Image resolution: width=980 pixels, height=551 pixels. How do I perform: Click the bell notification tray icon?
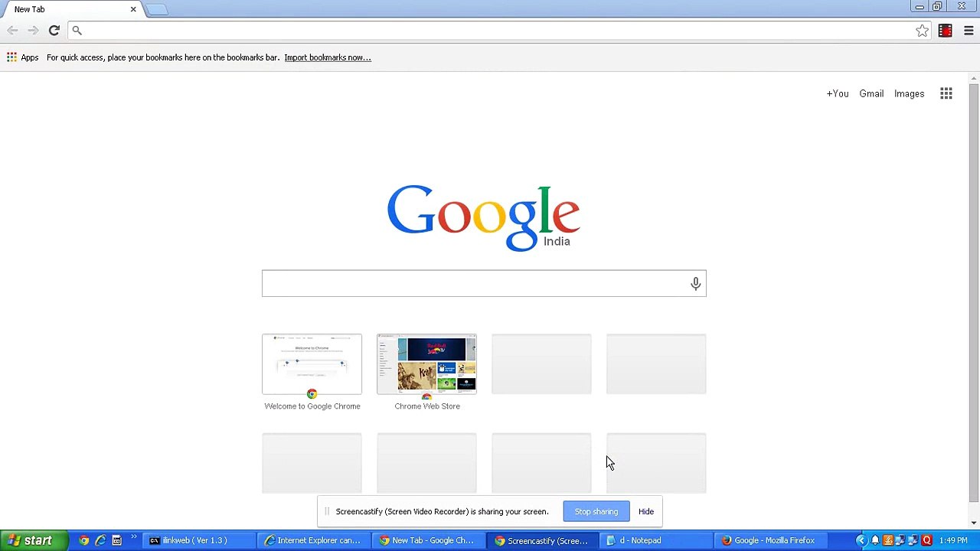875,540
